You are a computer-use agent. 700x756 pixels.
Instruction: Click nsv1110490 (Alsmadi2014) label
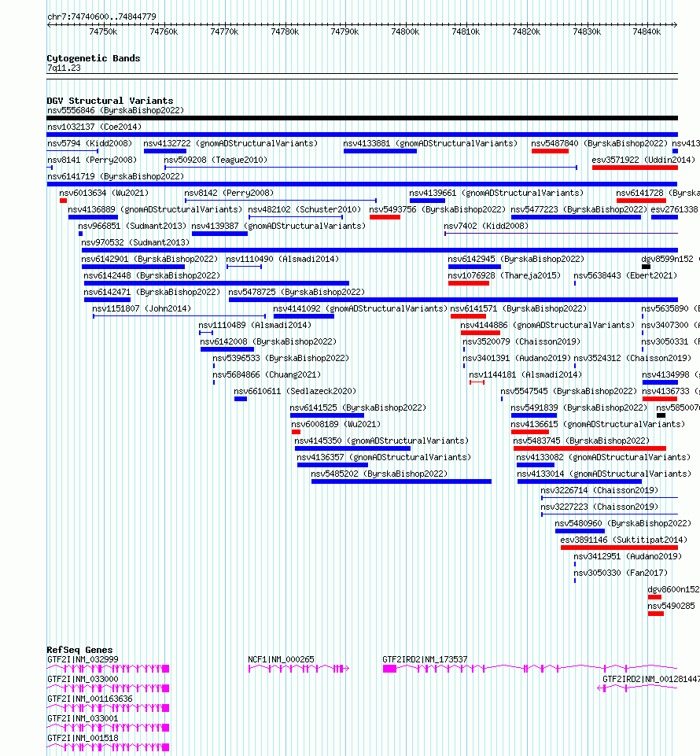(x=282, y=259)
